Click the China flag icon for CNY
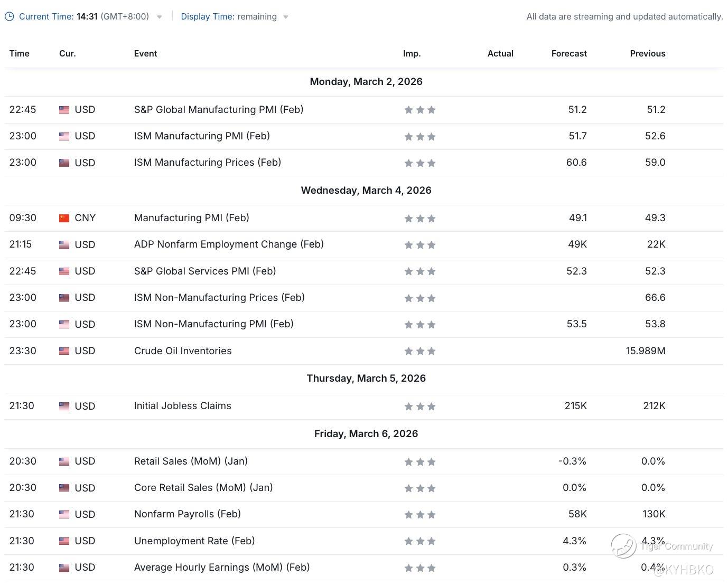728x586 pixels. pos(64,218)
